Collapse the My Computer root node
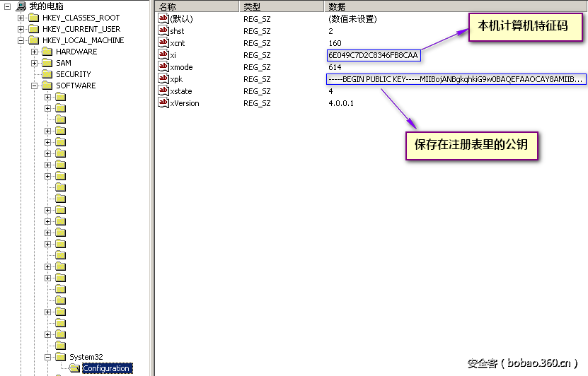 point(7,6)
